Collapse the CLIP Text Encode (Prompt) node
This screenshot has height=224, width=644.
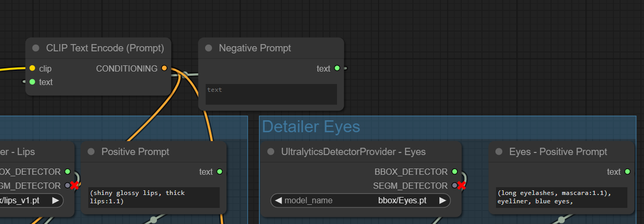[x=36, y=48]
